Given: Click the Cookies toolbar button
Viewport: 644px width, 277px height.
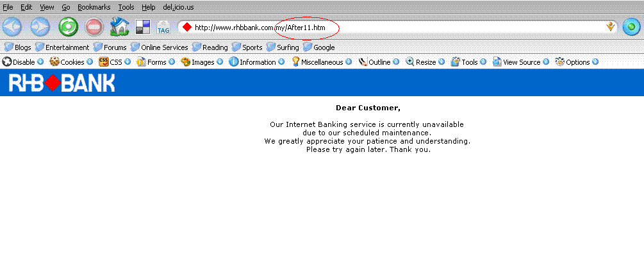Looking at the screenshot, I should point(67,62).
